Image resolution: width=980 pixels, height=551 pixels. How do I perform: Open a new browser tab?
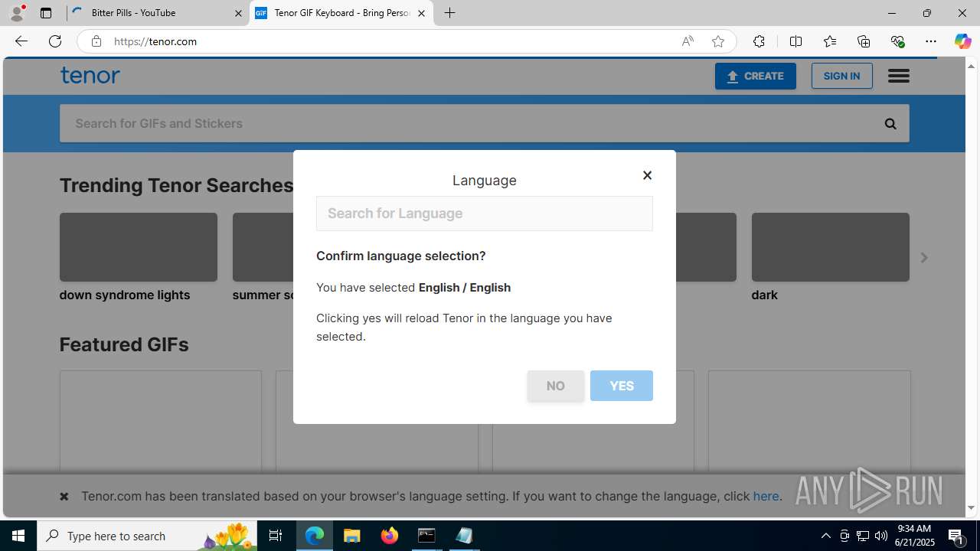point(450,13)
